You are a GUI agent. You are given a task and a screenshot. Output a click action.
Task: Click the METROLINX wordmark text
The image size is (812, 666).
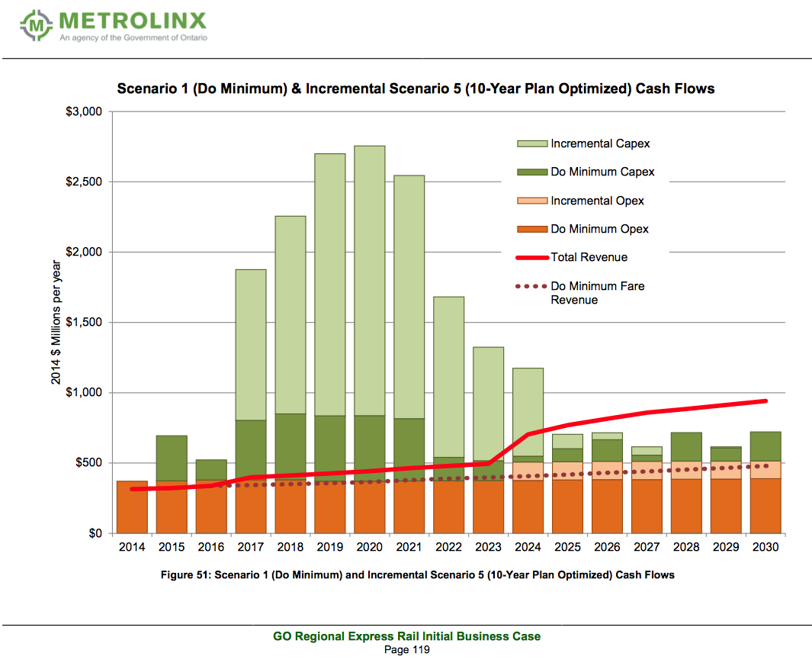[133, 21]
